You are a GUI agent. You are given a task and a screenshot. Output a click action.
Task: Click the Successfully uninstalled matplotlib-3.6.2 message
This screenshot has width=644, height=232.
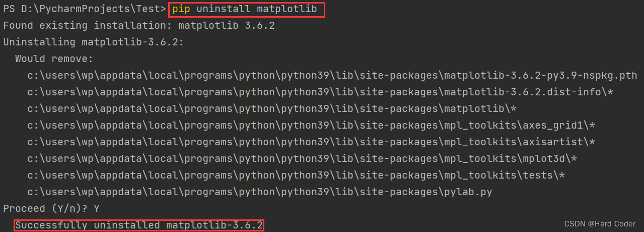point(139,225)
